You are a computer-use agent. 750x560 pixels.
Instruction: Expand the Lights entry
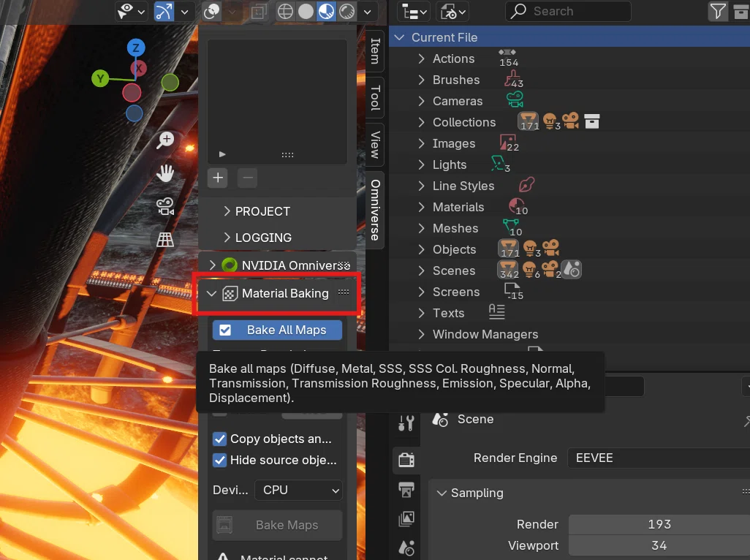click(421, 164)
